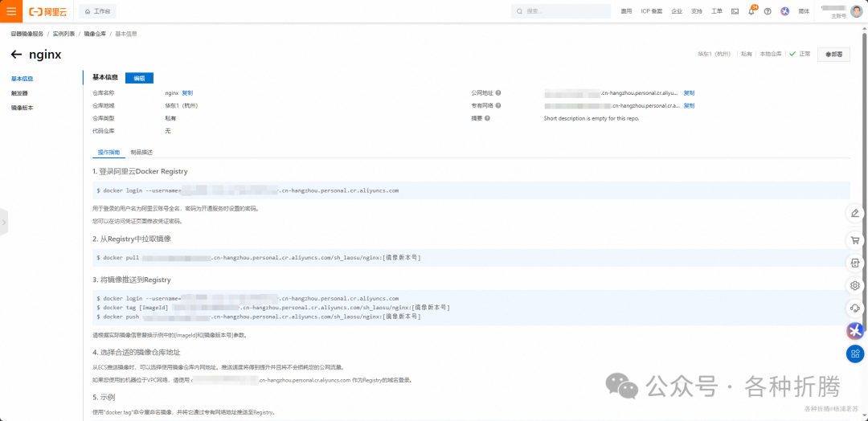
Task: Open the notifications bell with 34 badge
Action: coord(751,11)
